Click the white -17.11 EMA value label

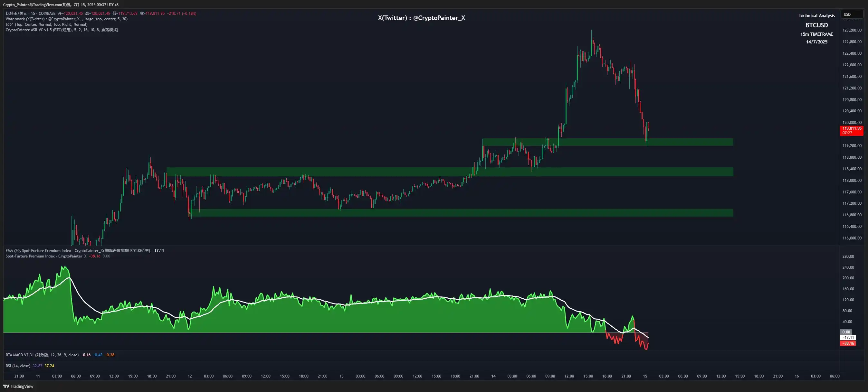click(847, 337)
